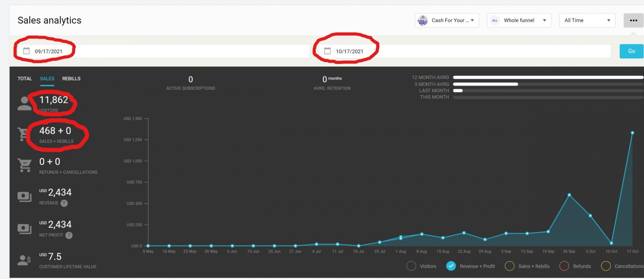644x279 pixels.
Task: Switch to the TOTAL tab
Action: [25, 79]
